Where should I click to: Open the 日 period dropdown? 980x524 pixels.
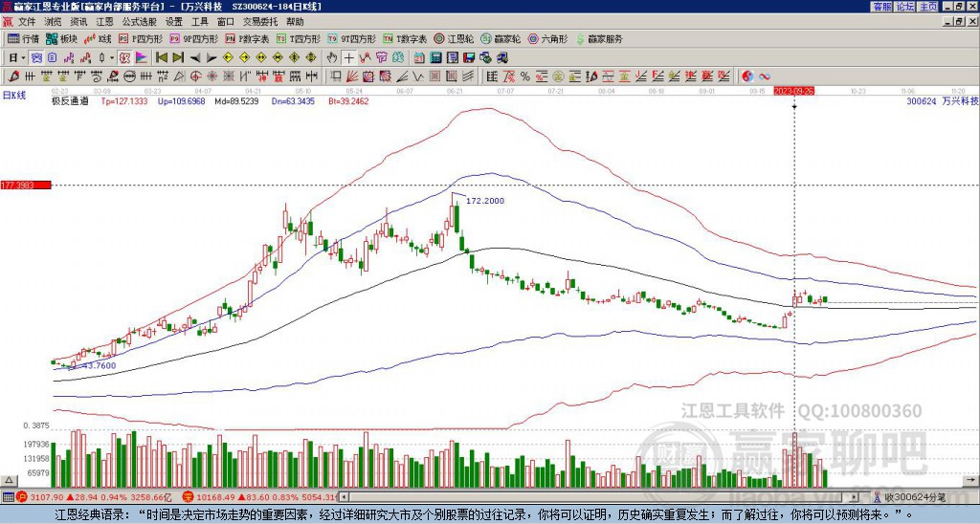(17, 57)
